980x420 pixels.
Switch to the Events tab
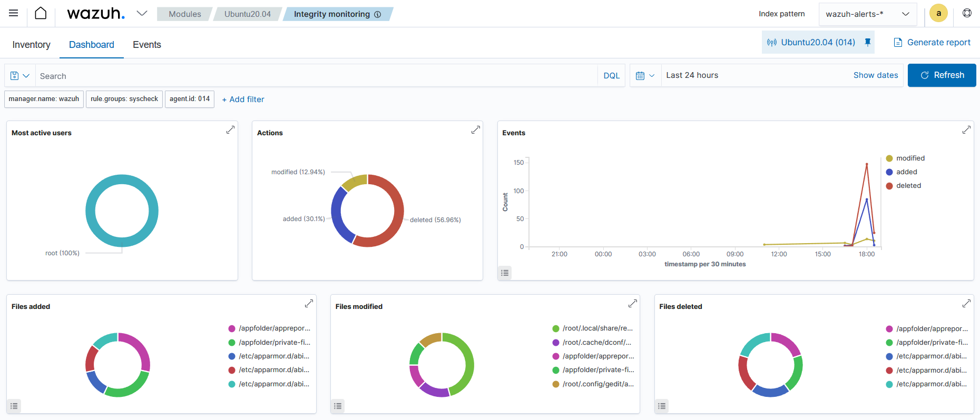pos(146,45)
